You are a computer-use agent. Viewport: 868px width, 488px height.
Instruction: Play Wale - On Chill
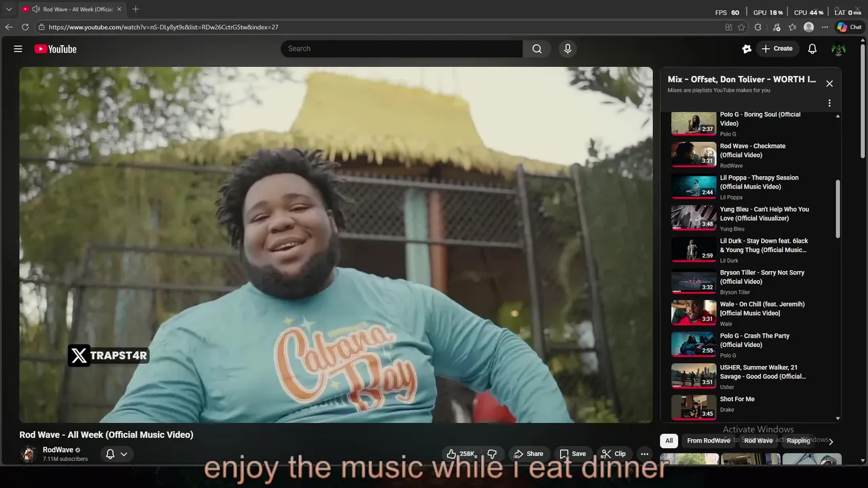750,314
